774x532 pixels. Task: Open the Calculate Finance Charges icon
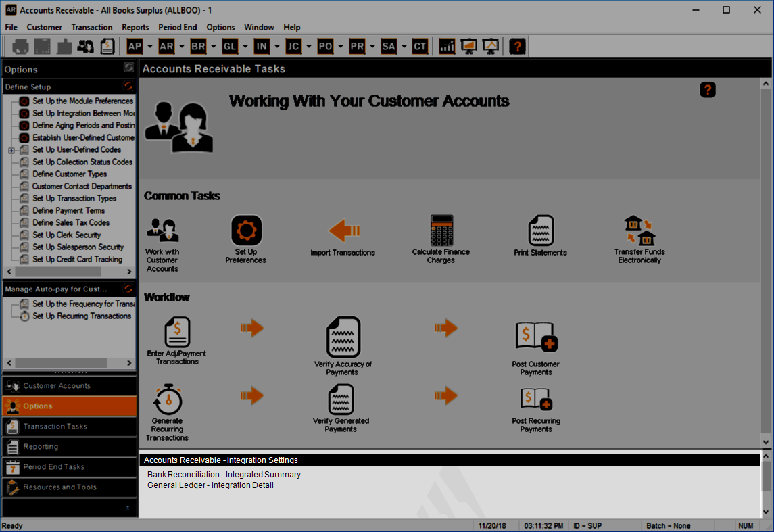point(442,231)
